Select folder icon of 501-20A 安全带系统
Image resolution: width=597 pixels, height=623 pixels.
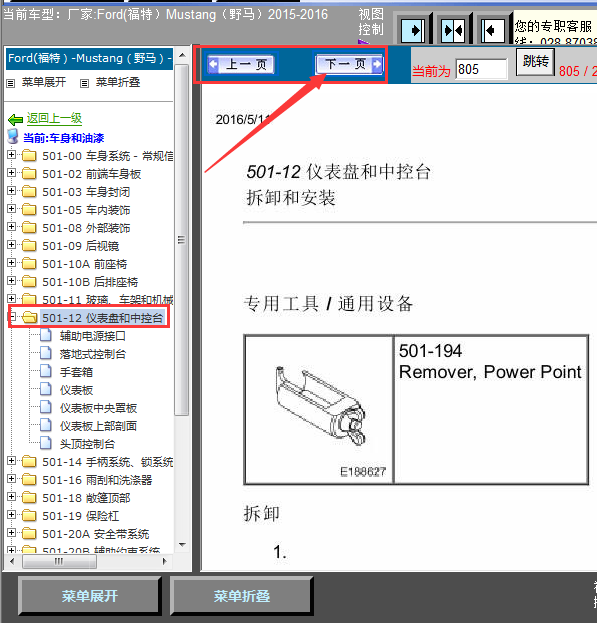(x=29, y=534)
